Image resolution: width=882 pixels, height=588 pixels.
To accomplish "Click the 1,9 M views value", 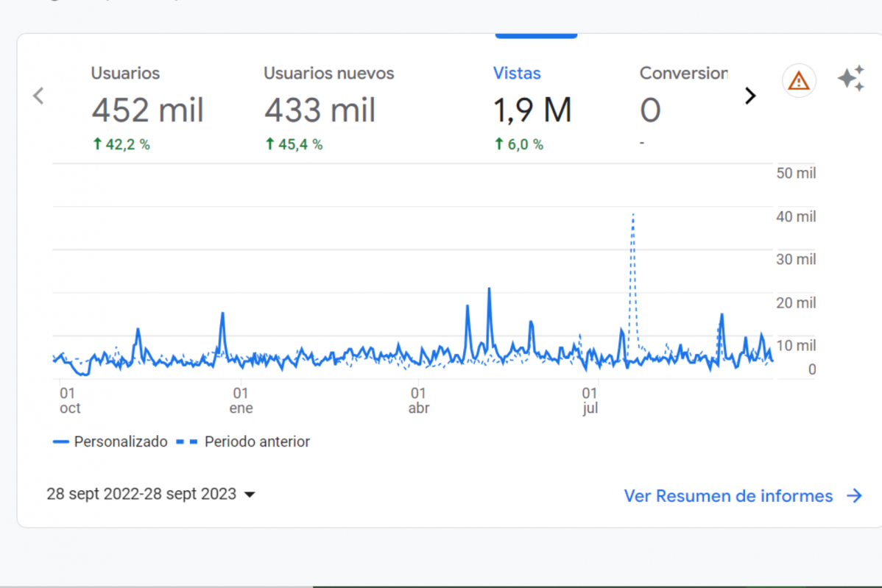I will pos(532,110).
